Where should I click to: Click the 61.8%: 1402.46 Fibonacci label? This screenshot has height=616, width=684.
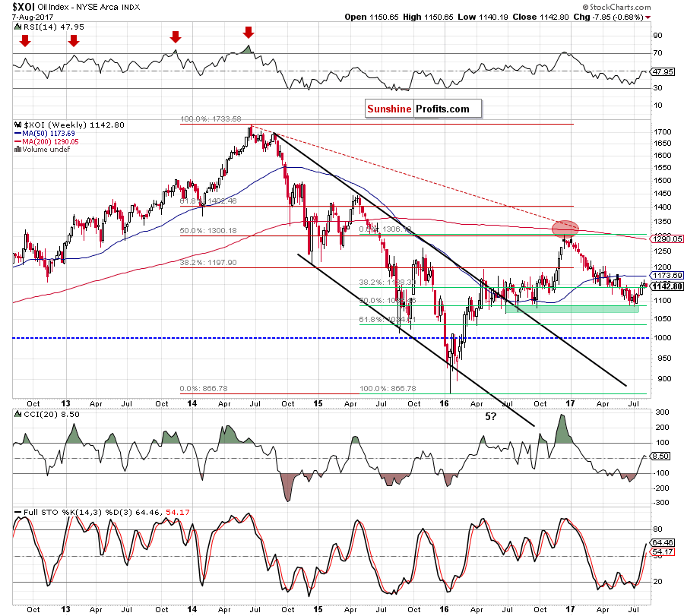(x=208, y=201)
